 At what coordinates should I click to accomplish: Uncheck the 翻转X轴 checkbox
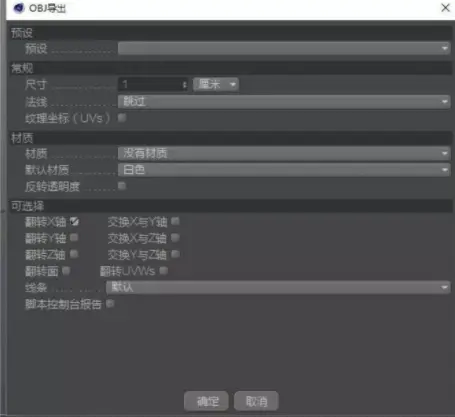click(x=74, y=221)
